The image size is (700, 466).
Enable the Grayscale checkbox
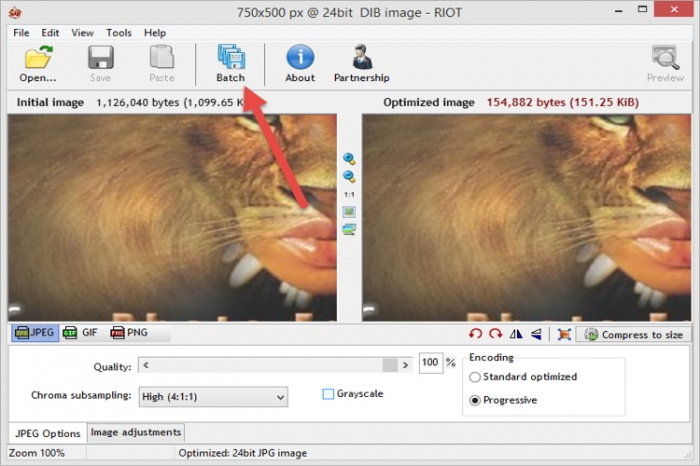(x=328, y=394)
